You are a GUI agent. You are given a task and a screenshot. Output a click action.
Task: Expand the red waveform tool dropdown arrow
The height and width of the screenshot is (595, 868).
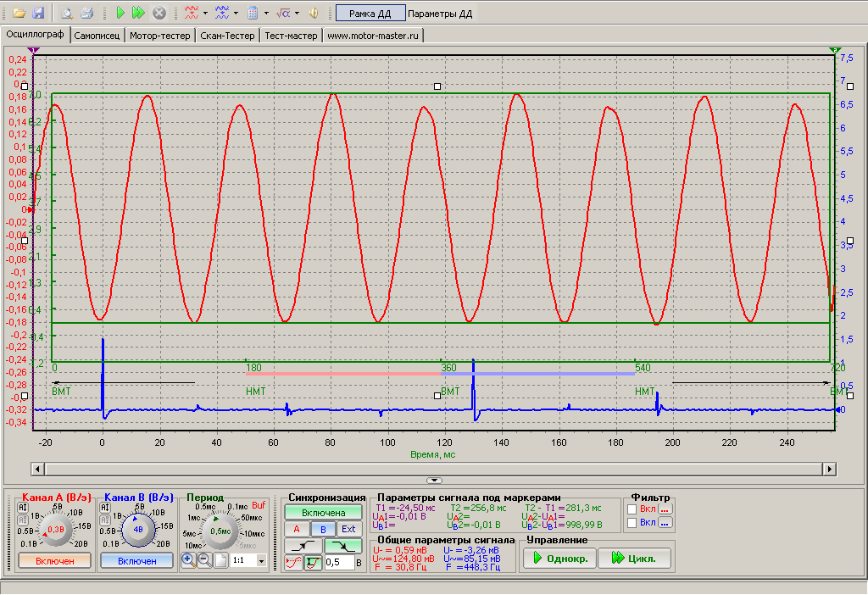[205, 13]
